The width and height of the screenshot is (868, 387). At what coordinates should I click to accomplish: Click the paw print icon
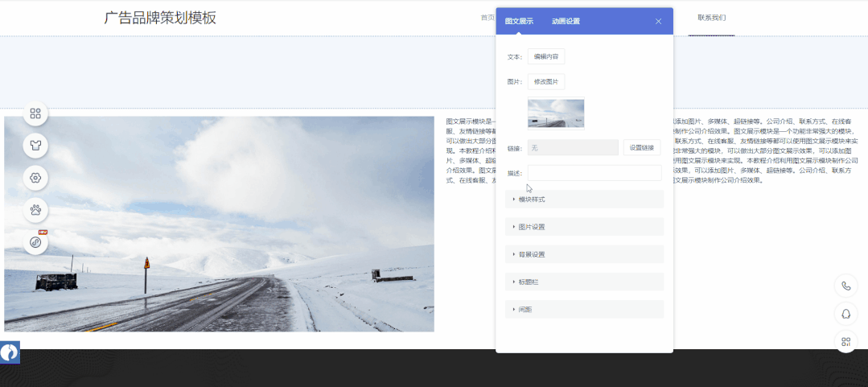click(35, 211)
